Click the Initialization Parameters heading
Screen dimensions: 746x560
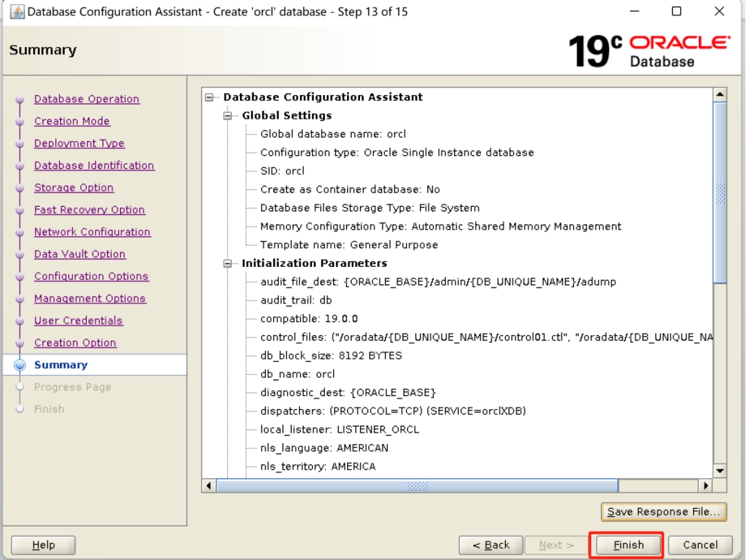314,263
